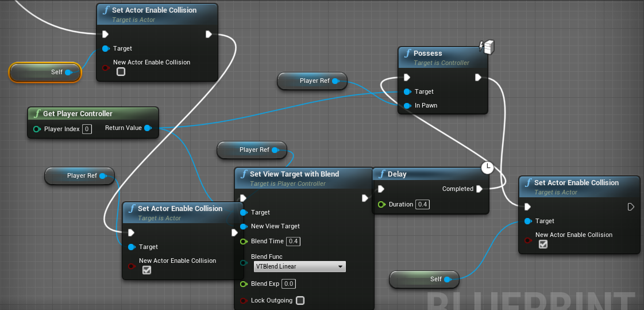Click the Target pin on Possess node
The width and height of the screenshot is (644, 310).
point(407,91)
